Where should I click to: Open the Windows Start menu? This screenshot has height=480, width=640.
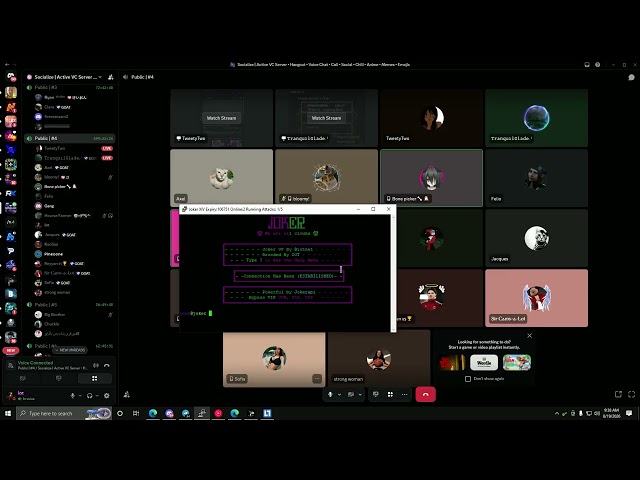click(x=8, y=413)
